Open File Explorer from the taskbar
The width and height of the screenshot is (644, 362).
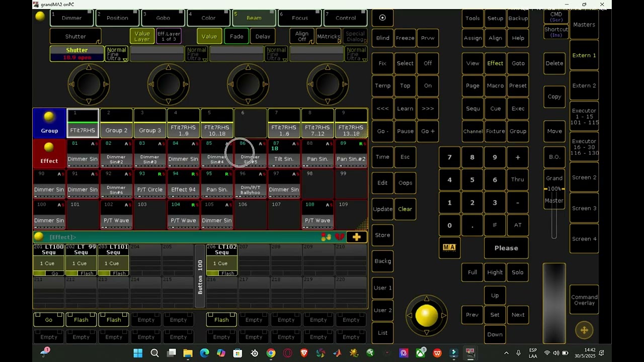(x=188, y=353)
